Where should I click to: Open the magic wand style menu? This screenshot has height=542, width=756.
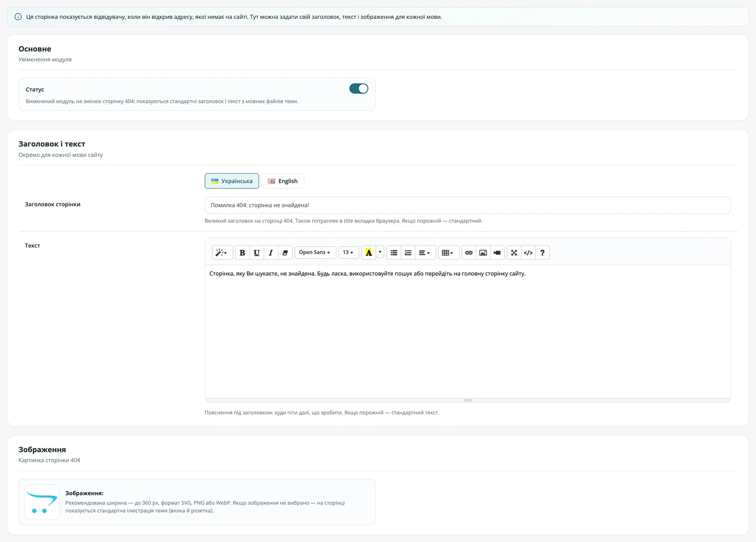222,253
